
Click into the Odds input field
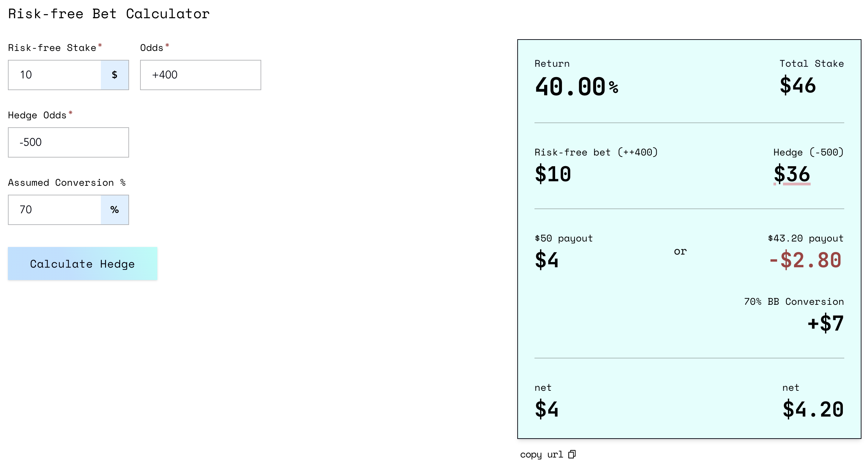200,75
